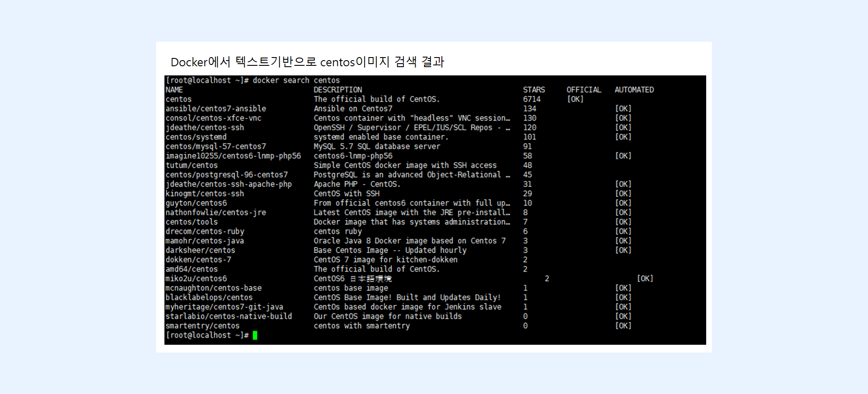Click 'darksheer/centos' image name
Viewport: 868px width, 394px height.
pyautogui.click(x=200, y=250)
